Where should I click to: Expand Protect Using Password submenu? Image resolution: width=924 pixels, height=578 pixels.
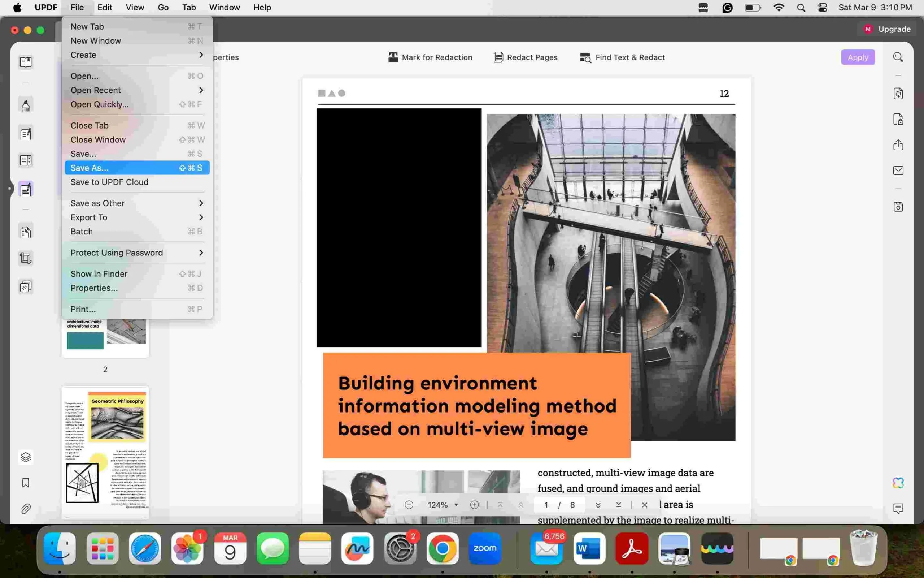pos(137,253)
